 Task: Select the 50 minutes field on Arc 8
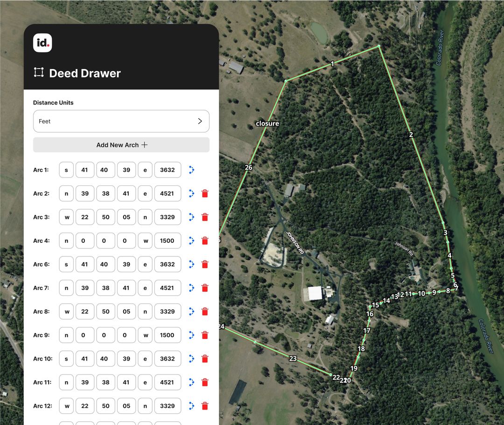105,312
